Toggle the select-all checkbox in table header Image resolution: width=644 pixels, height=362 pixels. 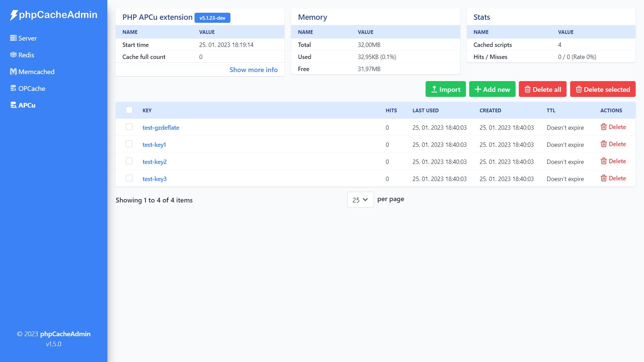(129, 110)
